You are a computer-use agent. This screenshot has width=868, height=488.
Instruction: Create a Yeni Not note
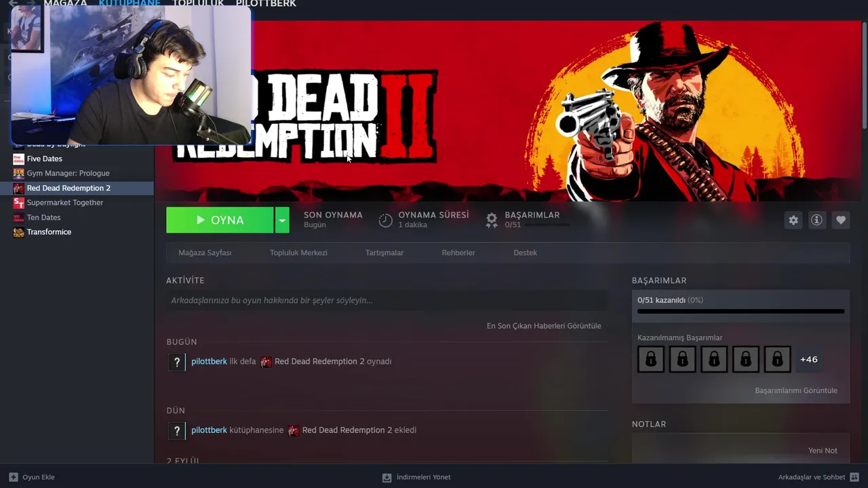pyautogui.click(x=823, y=451)
